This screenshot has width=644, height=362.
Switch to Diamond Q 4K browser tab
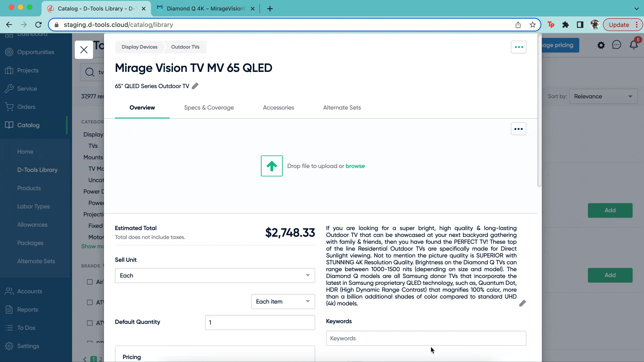[x=205, y=8]
